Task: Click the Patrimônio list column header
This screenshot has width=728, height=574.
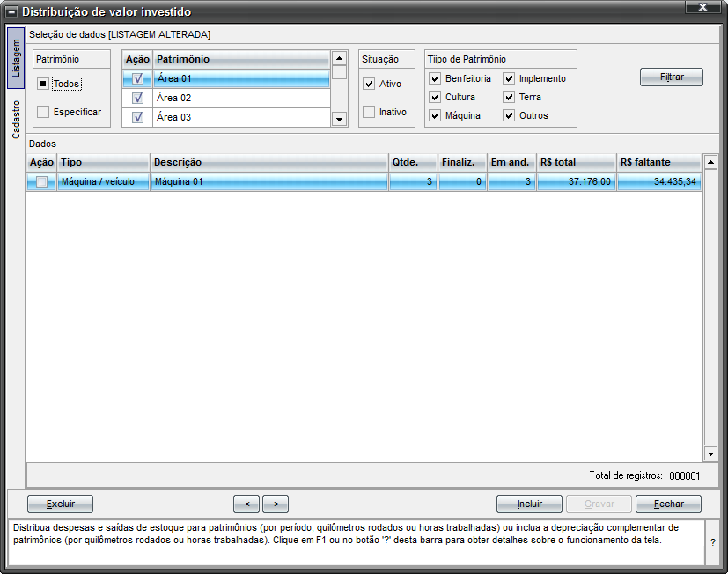Action: 241,60
